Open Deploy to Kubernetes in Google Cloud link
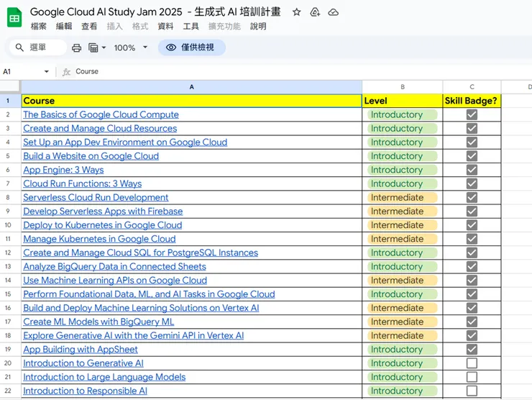This screenshot has width=532, height=400. coord(103,225)
